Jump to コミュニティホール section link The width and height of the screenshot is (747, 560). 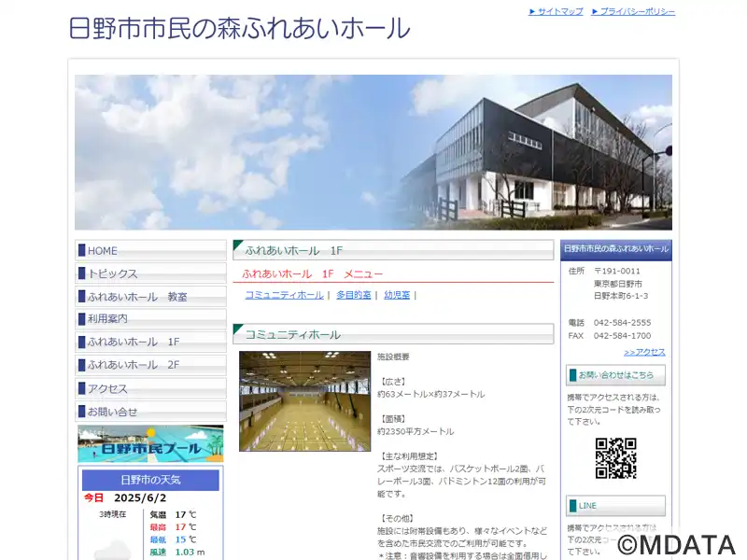click(285, 295)
